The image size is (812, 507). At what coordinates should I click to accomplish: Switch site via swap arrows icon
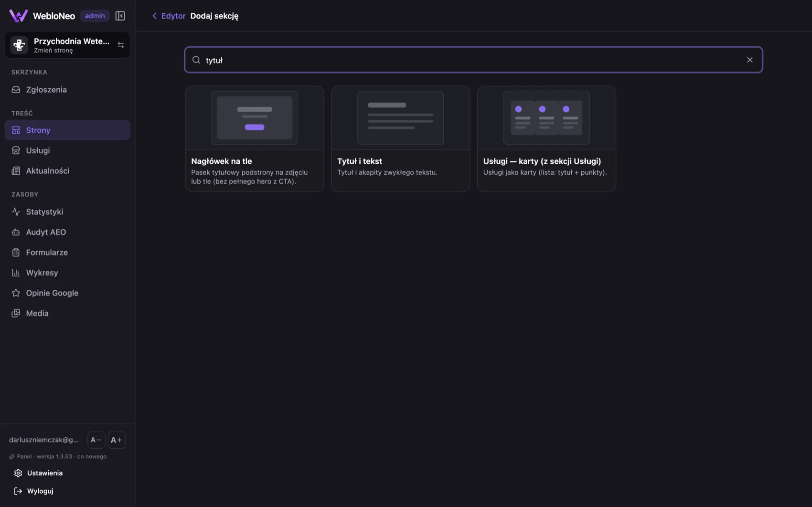point(120,45)
